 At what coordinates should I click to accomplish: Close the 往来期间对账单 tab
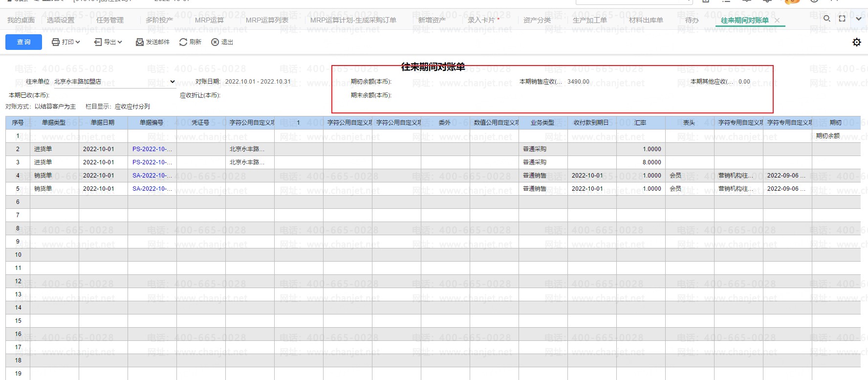(777, 20)
